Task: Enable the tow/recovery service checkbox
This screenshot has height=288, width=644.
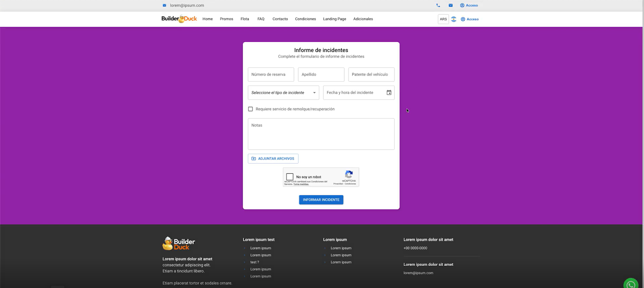Action: tap(250, 109)
